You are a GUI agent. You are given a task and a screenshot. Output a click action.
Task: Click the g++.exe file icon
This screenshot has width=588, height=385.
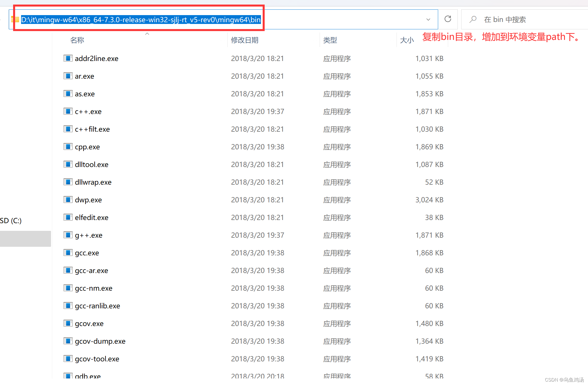(68, 235)
